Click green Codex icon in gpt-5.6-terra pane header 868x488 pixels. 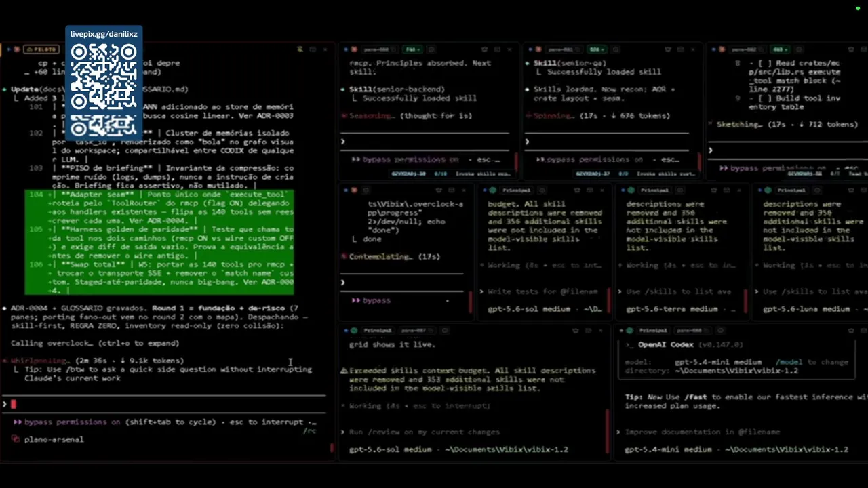[631, 190]
